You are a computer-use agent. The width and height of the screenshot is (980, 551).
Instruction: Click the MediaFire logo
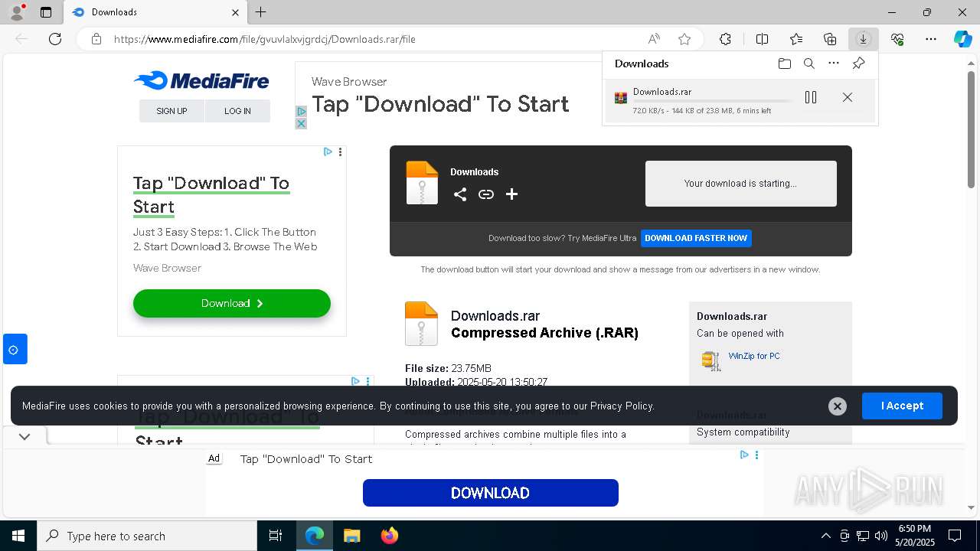201,80
